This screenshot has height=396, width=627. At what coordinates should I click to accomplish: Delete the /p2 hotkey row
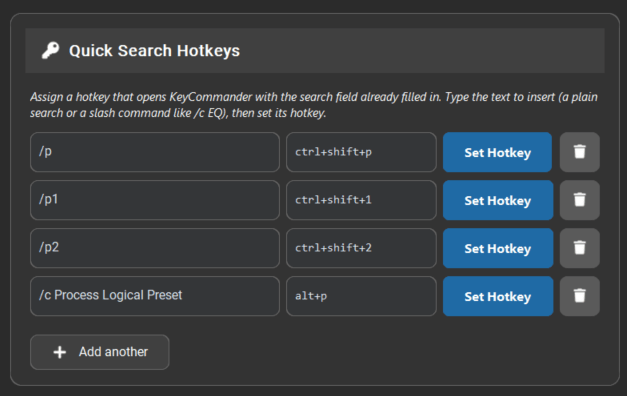coord(579,248)
